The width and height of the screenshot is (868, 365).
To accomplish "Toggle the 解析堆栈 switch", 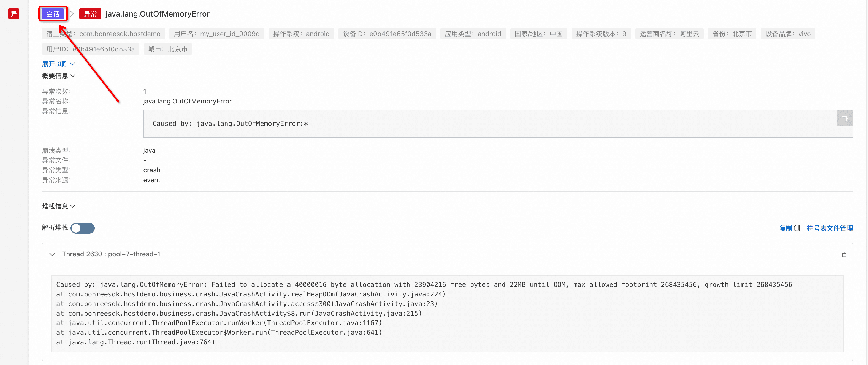I will pyautogui.click(x=83, y=228).
